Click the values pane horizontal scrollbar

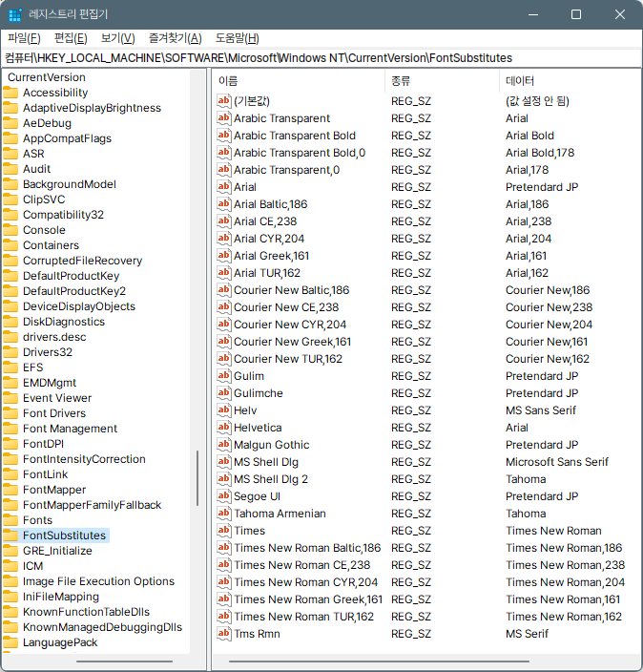(x=379, y=661)
